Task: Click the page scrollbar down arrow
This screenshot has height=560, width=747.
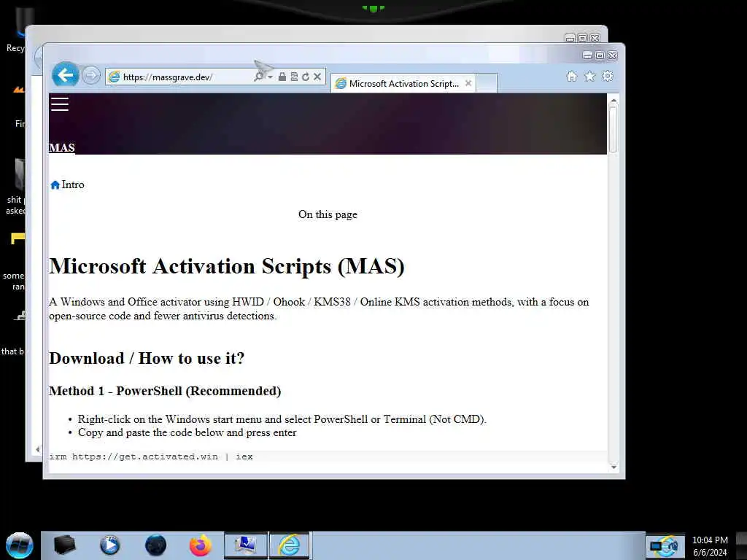Action: pyautogui.click(x=614, y=467)
